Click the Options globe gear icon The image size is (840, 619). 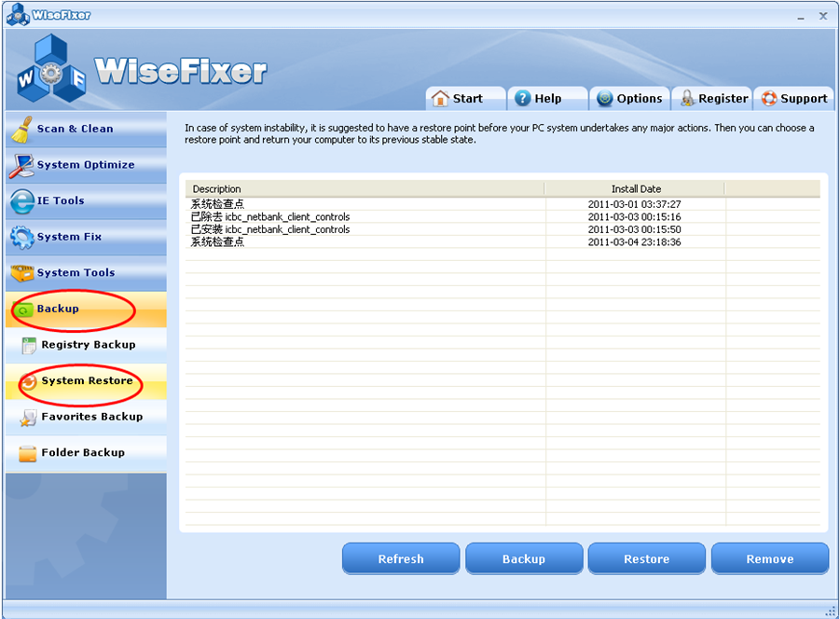(605, 99)
